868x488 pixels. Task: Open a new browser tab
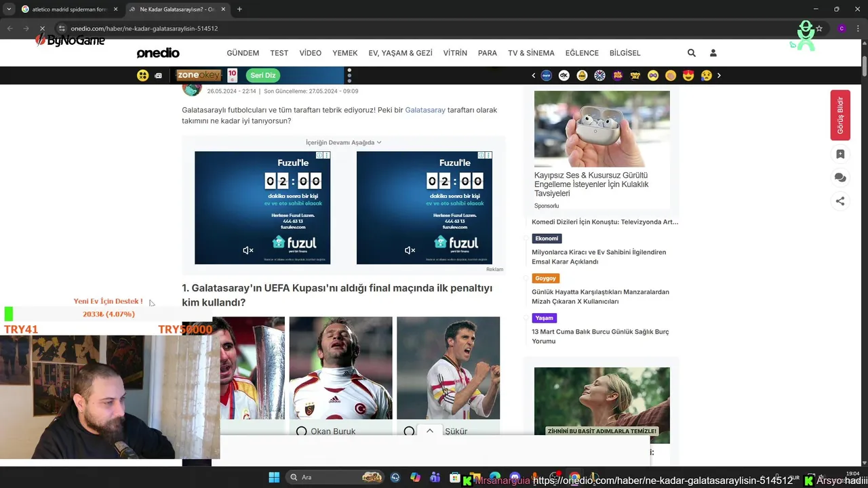click(239, 9)
